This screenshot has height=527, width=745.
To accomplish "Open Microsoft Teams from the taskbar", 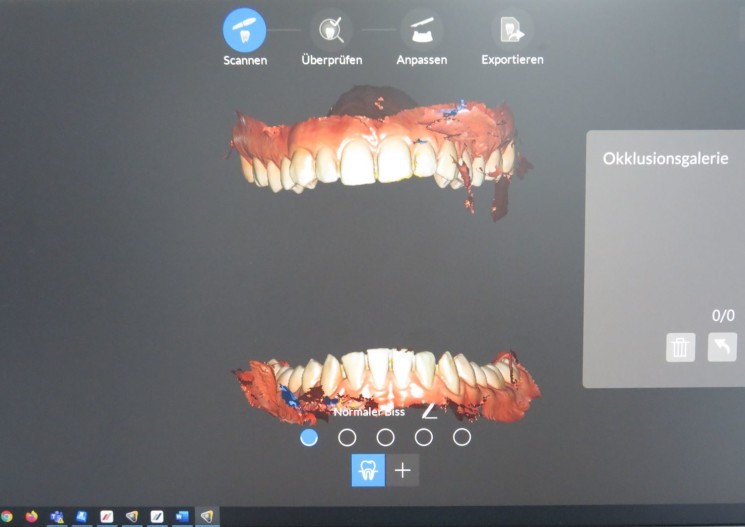I will pyautogui.click(x=57, y=517).
